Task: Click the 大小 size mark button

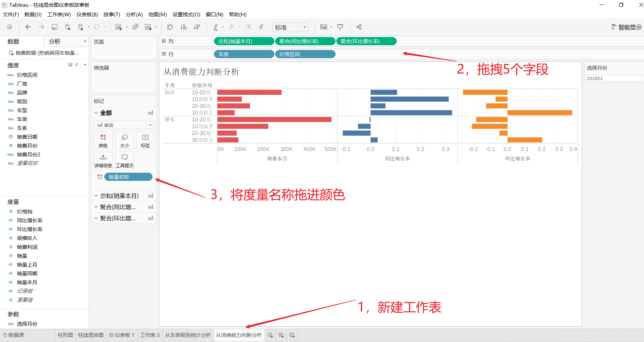Action: tap(125, 140)
